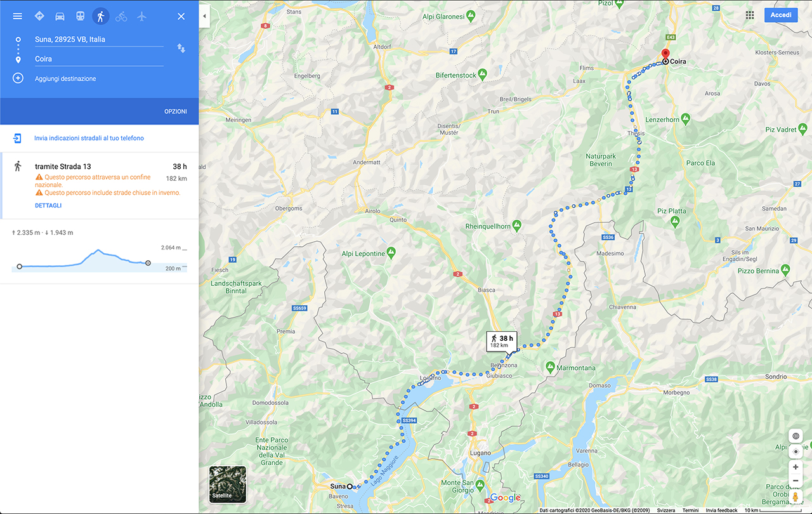Center map on your location
This screenshot has width=812, height=514.
coord(796,452)
